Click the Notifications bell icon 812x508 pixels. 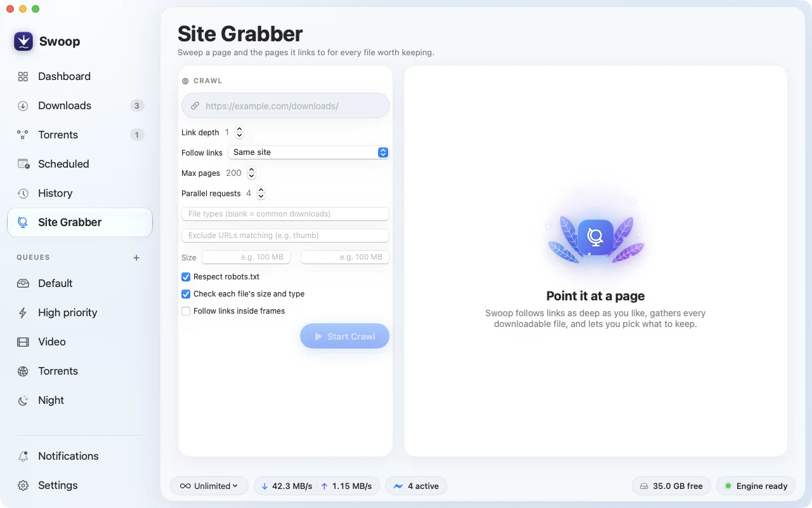[23, 456]
